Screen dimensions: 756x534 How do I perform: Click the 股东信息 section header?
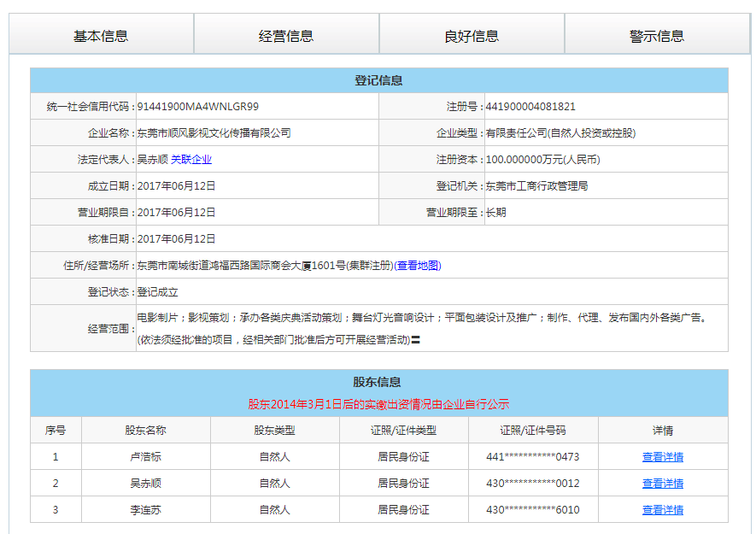point(378,382)
